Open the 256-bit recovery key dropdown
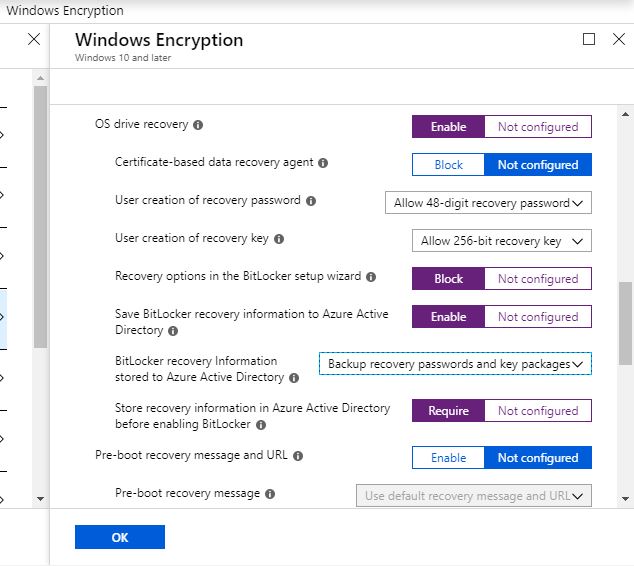 [501, 241]
